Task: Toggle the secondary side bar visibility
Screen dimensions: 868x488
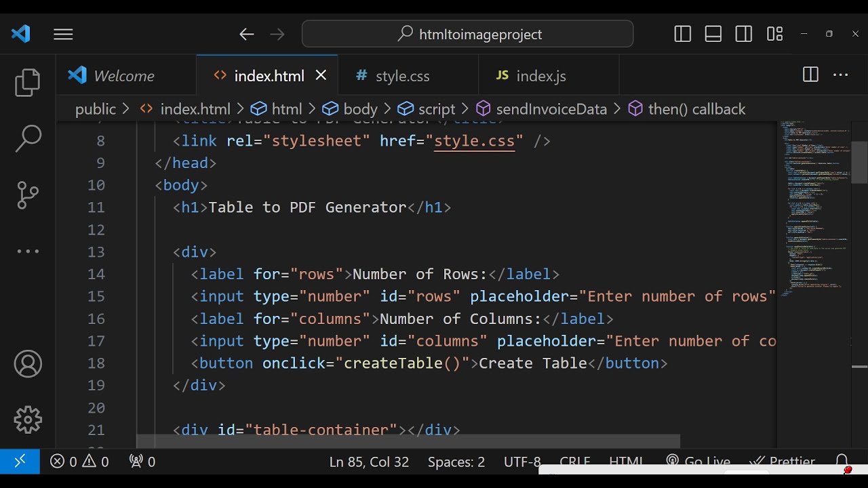Action: coord(744,34)
